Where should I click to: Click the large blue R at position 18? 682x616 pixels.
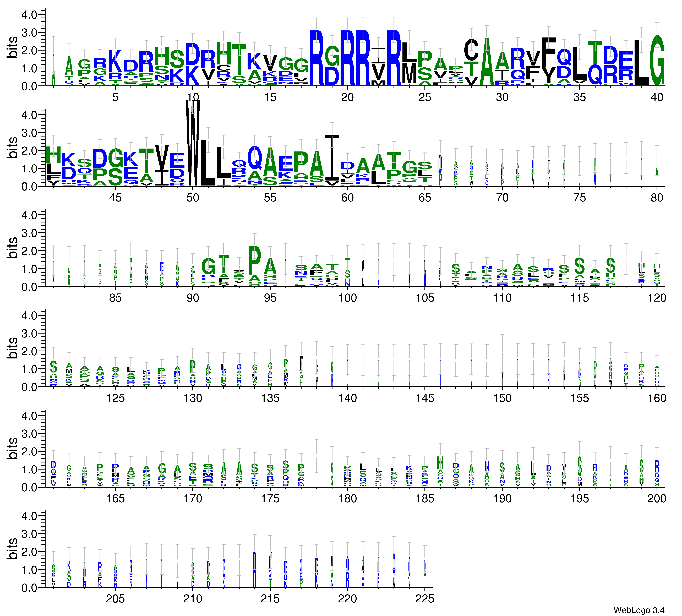tap(317, 57)
